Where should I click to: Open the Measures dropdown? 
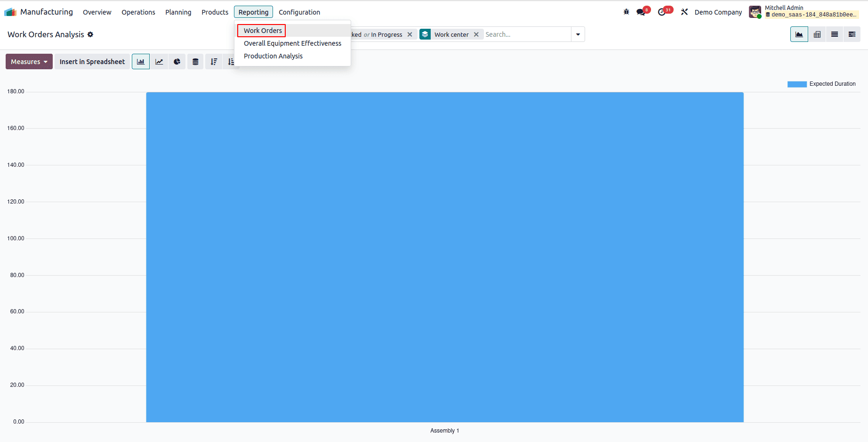[x=29, y=62]
